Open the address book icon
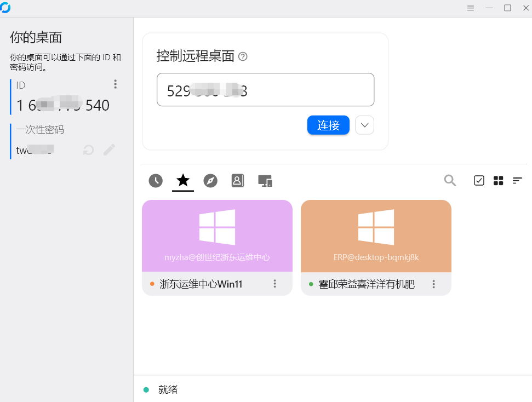The width and height of the screenshot is (532, 402). coord(237,181)
